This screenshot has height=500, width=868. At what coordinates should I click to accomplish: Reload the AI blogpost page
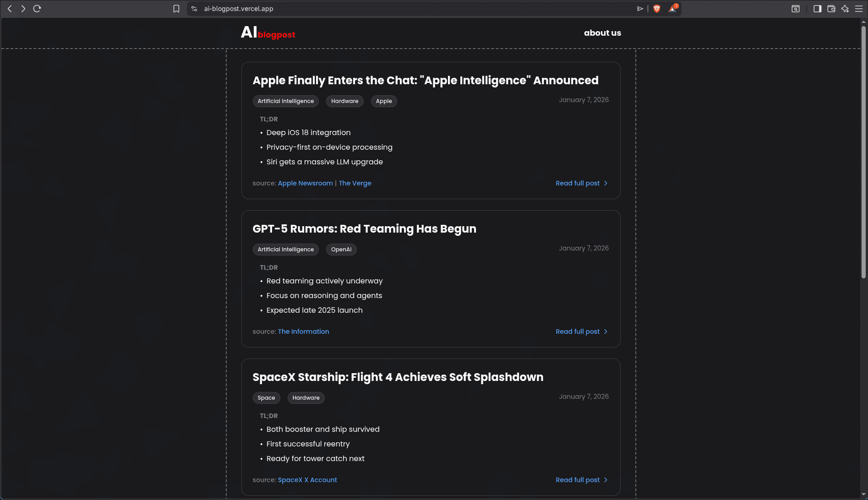37,8
